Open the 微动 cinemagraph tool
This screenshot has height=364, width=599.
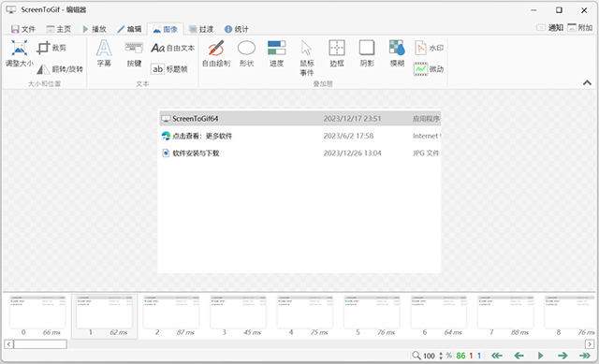click(x=429, y=69)
